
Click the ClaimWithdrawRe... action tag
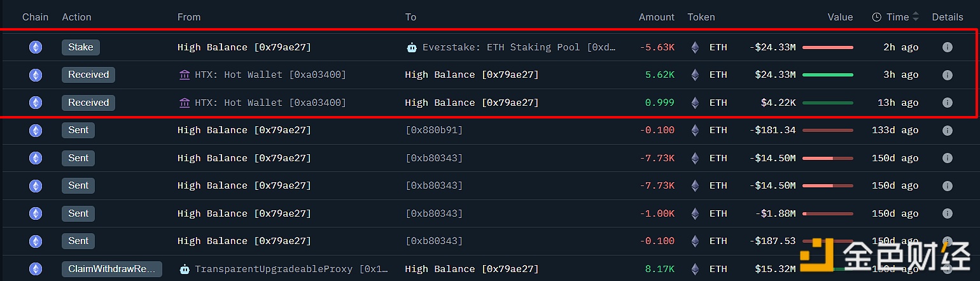[111, 269]
